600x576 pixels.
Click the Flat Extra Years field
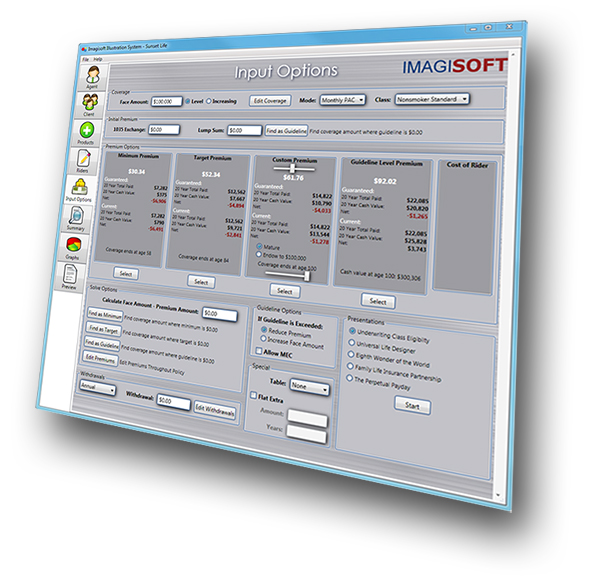point(306,434)
